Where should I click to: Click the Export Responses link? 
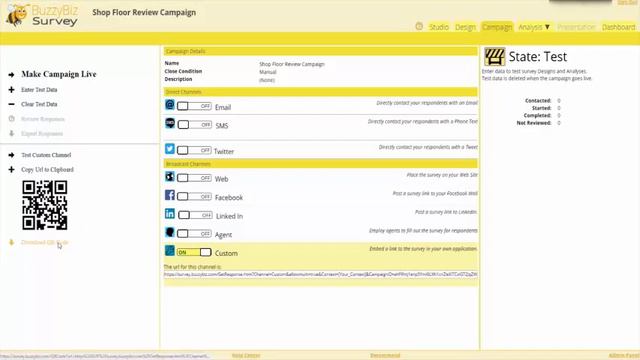pyautogui.click(x=42, y=133)
